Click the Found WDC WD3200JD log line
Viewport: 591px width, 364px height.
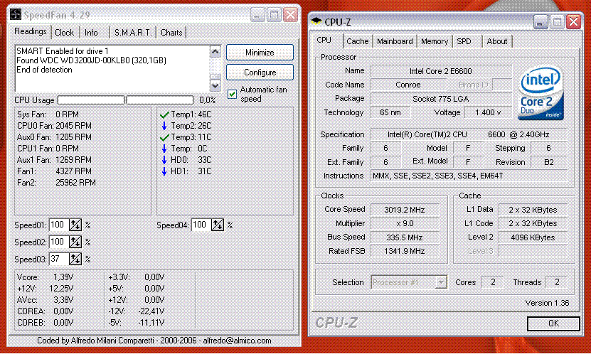pyautogui.click(x=91, y=60)
